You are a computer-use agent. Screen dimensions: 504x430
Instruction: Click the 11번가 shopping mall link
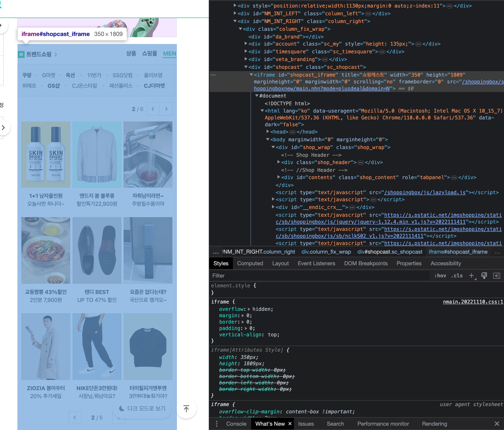(94, 75)
